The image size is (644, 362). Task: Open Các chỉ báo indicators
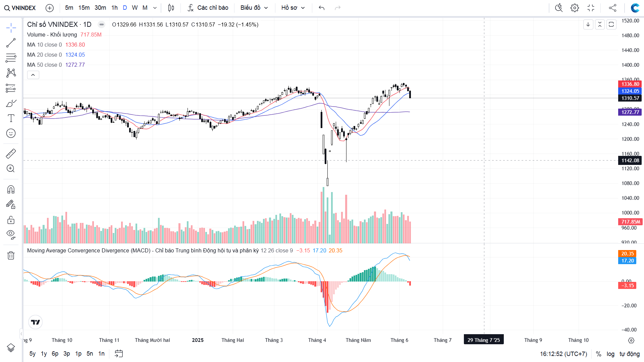(208, 8)
